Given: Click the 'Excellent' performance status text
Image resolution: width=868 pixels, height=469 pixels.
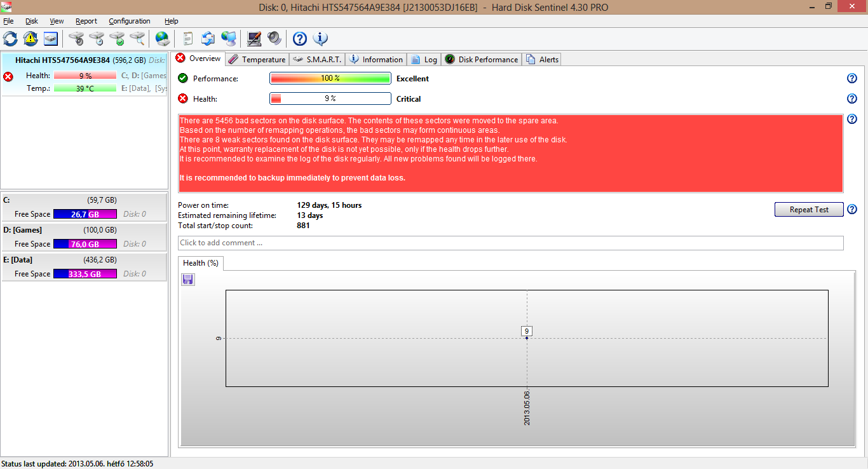Looking at the screenshot, I should point(412,79).
